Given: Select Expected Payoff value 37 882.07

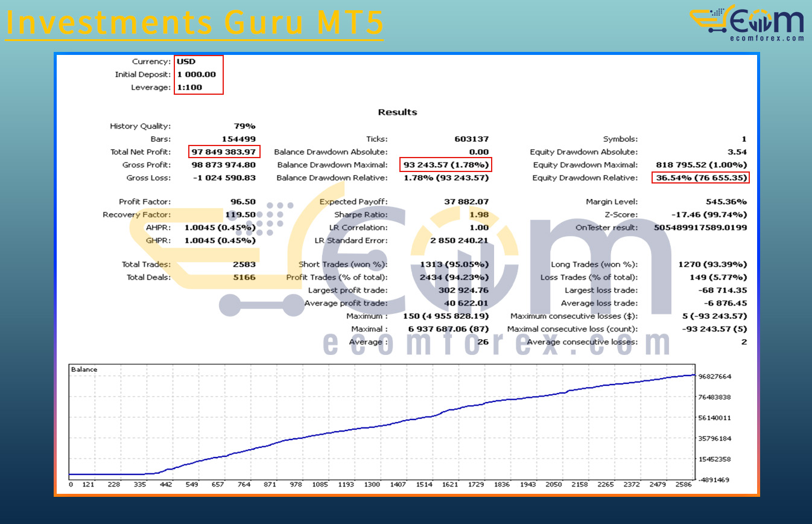Looking at the screenshot, I should point(466,202).
